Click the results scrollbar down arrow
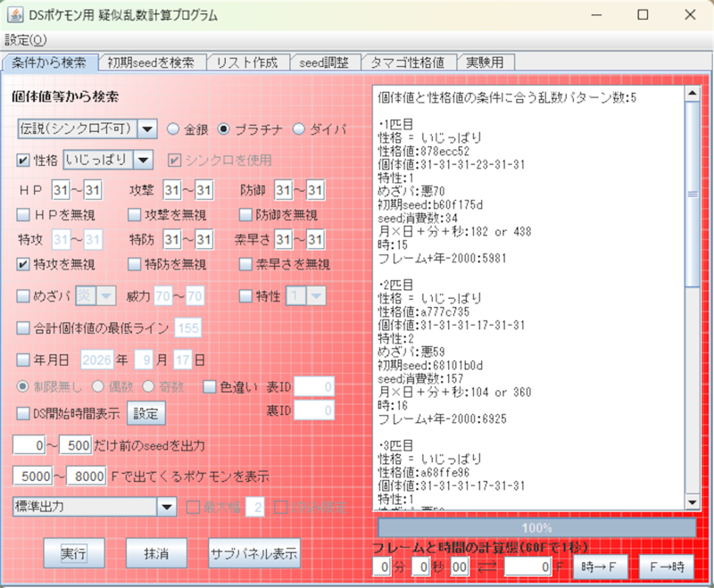The height and width of the screenshot is (588, 714). click(693, 502)
